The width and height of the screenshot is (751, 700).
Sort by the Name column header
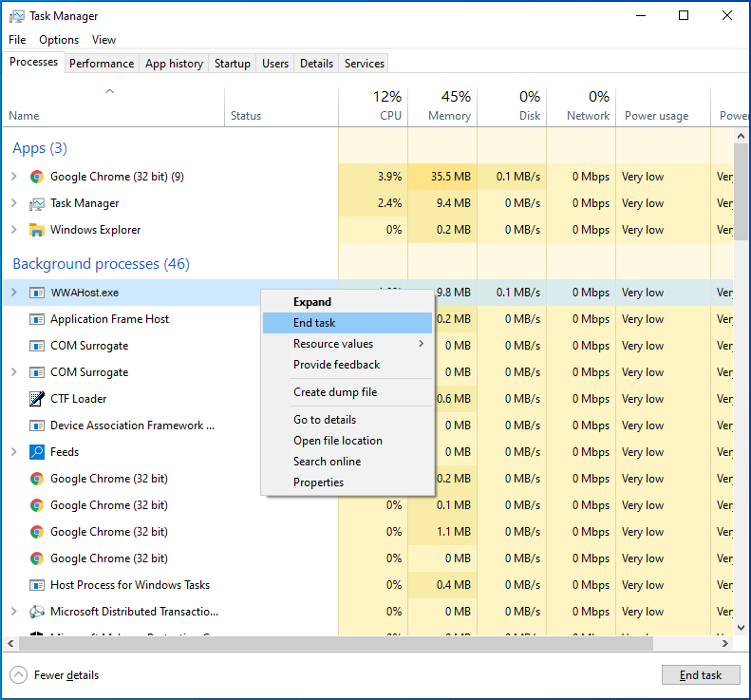coord(114,106)
